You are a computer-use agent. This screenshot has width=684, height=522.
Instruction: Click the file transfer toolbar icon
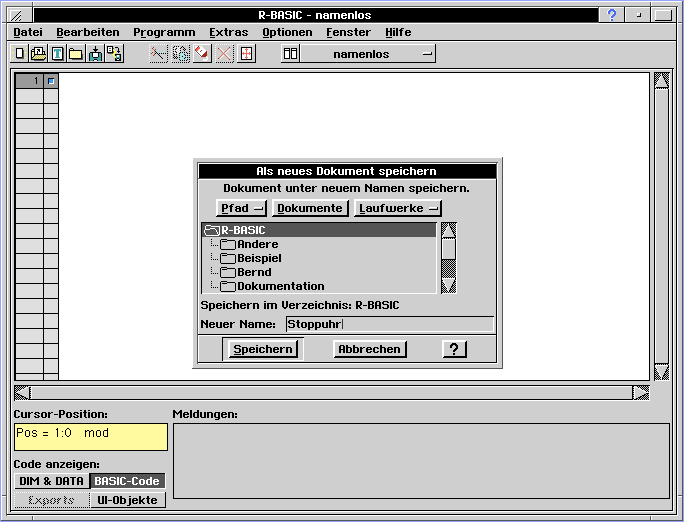(x=114, y=54)
